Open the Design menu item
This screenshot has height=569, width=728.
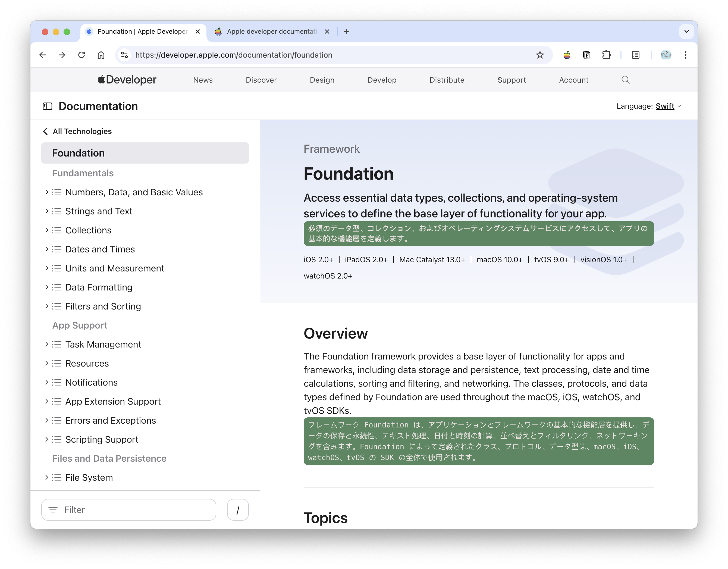click(322, 80)
